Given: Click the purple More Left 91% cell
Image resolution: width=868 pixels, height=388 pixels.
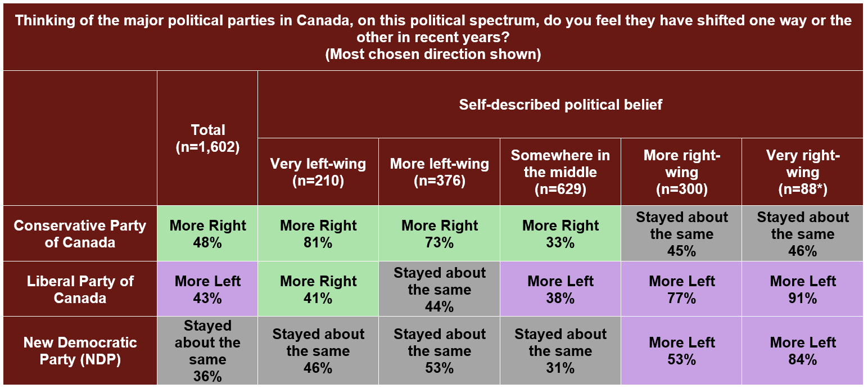Looking at the screenshot, I should point(802,289).
